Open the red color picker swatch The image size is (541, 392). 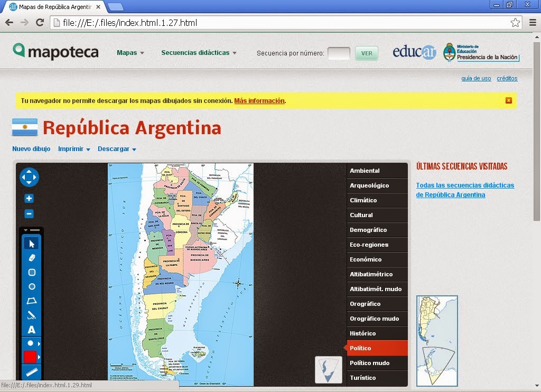point(30,357)
